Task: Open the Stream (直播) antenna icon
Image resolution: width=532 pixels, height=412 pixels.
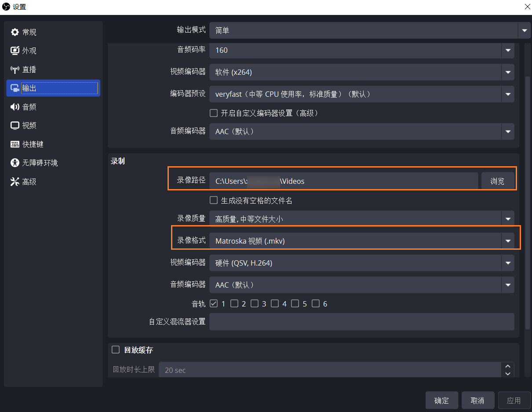Action: click(15, 69)
